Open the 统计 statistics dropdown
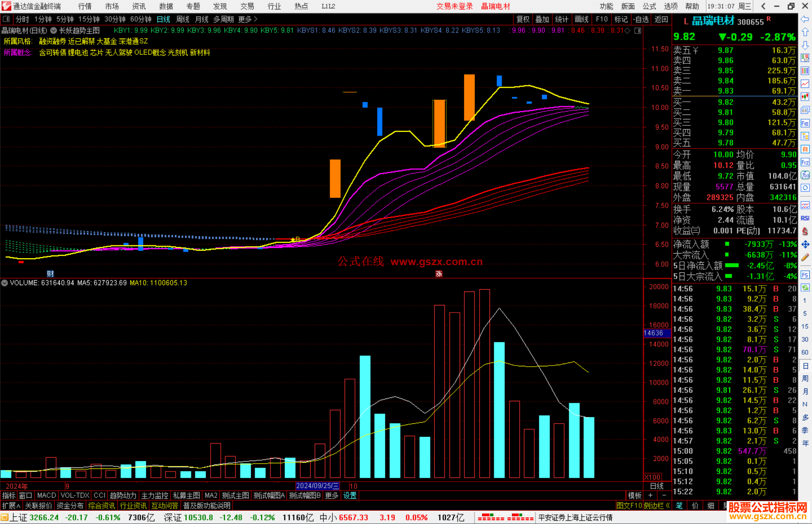Screen dimensions: 812x524 click(562, 19)
